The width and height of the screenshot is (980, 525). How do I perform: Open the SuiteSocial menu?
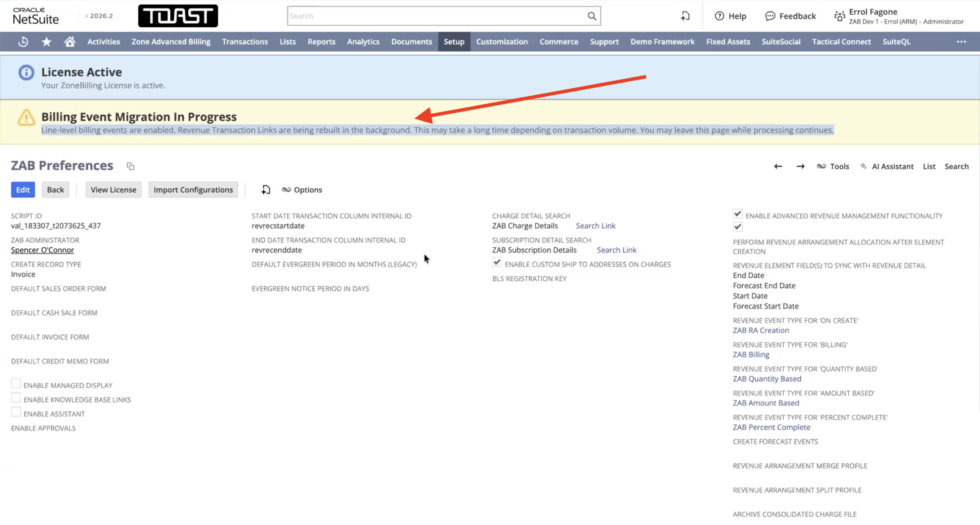pos(781,42)
